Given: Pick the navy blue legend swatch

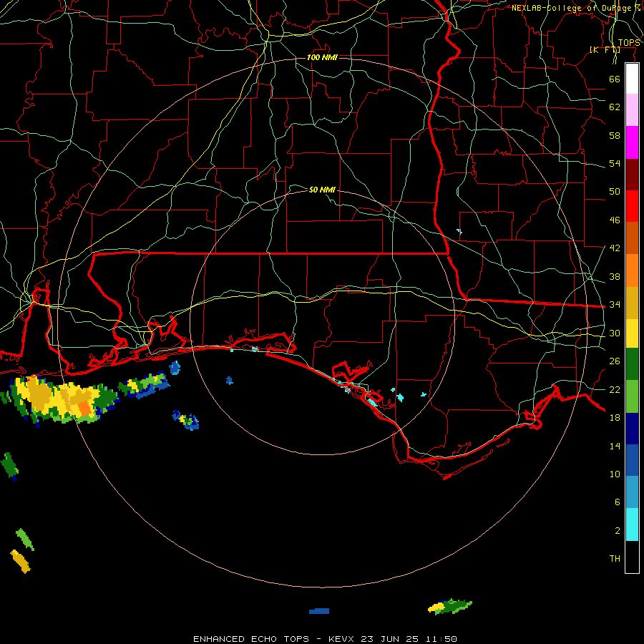Looking at the screenshot, I should tap(632, 429).
